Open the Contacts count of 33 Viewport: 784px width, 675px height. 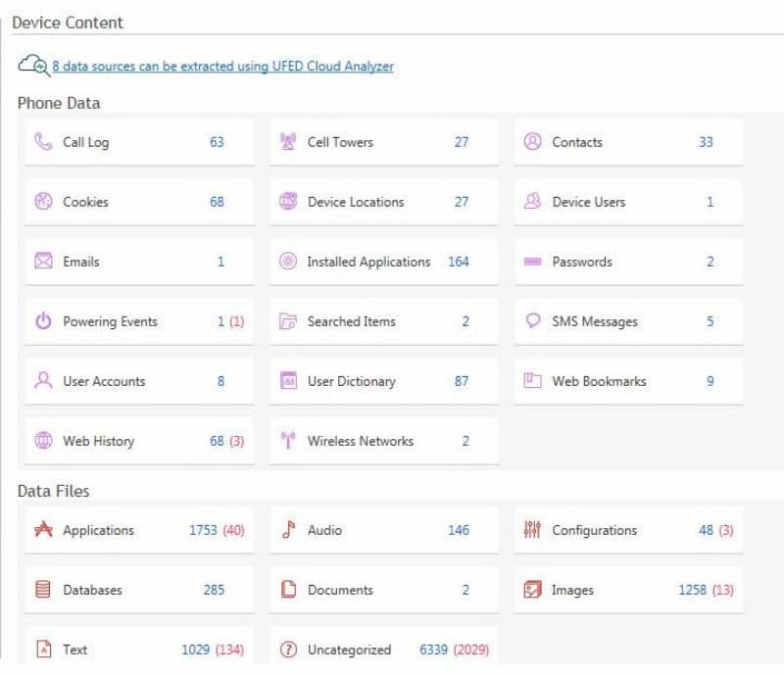tap(706, 142)
